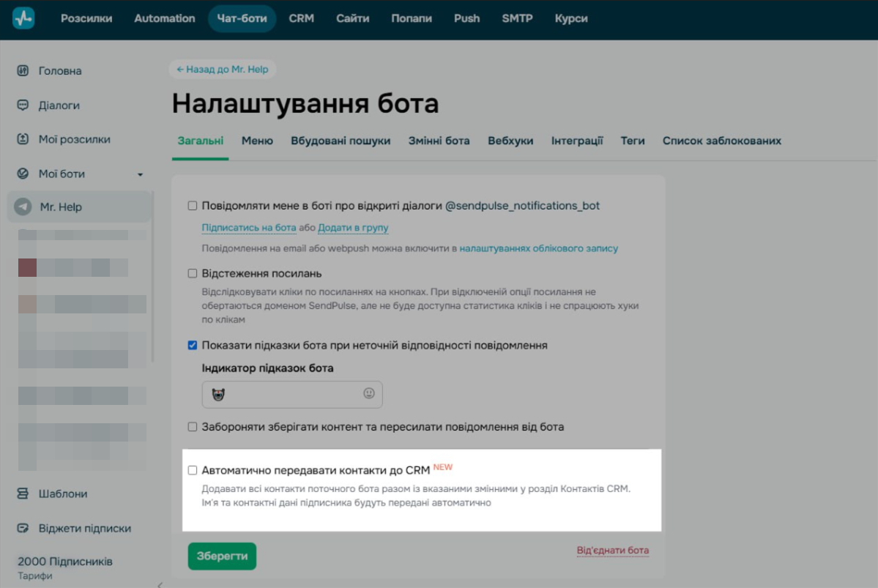This screenshot has width=878, height=588.
Task: Click the Індикатор підказок бота input field
Action: 292,394
